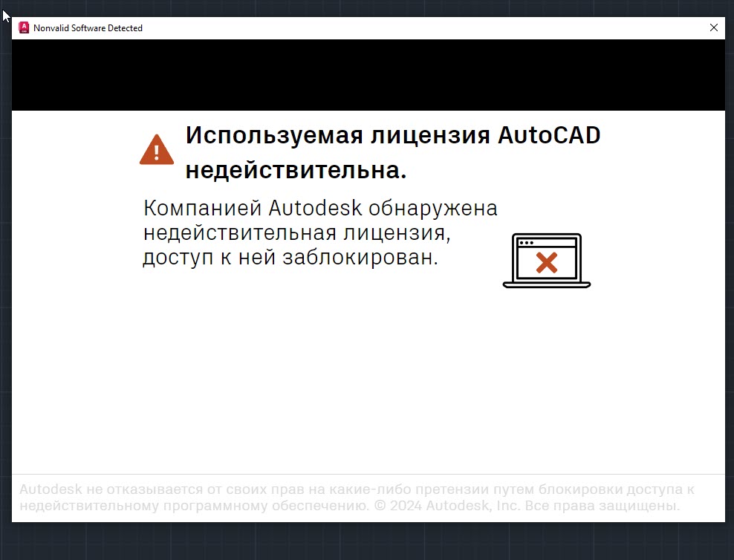734x560 pixels.
Task: Click the text line "недействительная лицензия,"
Action: click(297, 232)
